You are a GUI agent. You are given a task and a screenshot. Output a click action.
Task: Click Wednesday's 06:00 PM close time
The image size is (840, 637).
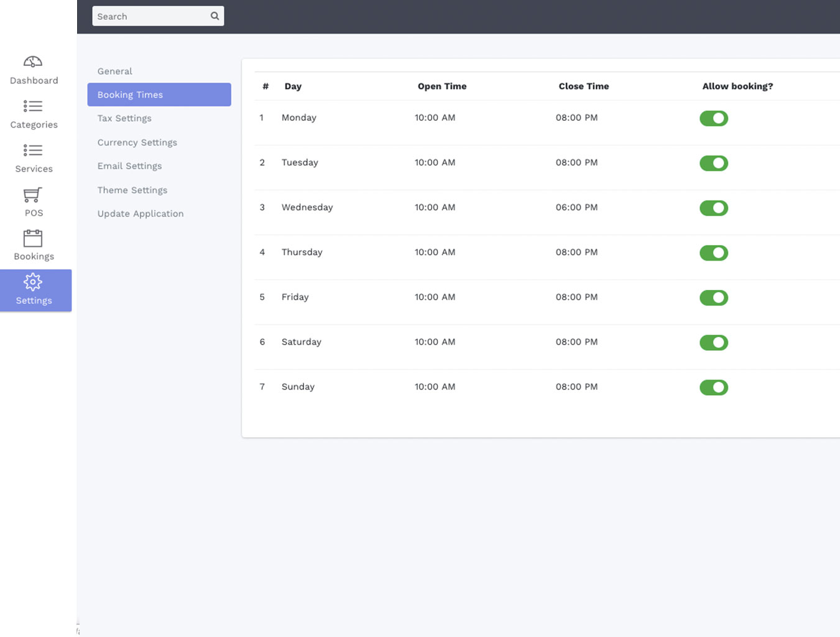point(577,207)
